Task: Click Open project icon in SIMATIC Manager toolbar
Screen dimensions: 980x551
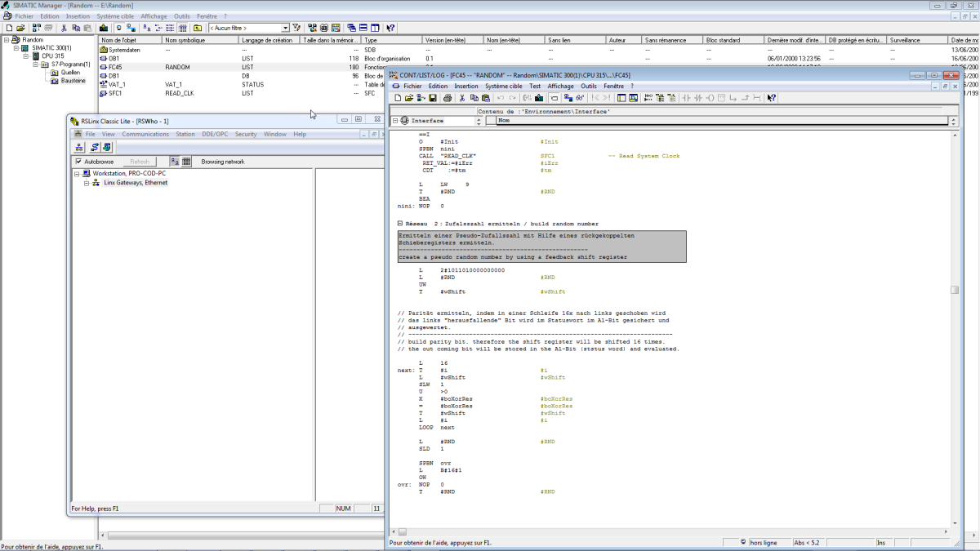Action: (x=19, y=28)
